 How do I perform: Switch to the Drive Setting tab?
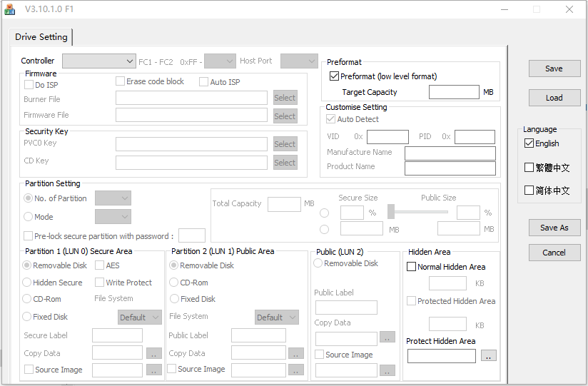point(41,37)
